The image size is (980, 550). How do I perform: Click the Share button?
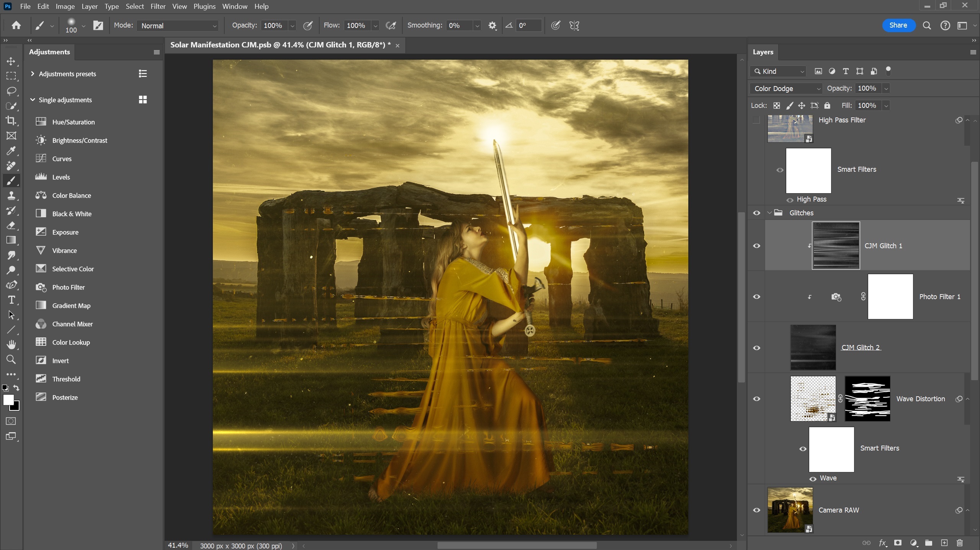click(898, 25)
